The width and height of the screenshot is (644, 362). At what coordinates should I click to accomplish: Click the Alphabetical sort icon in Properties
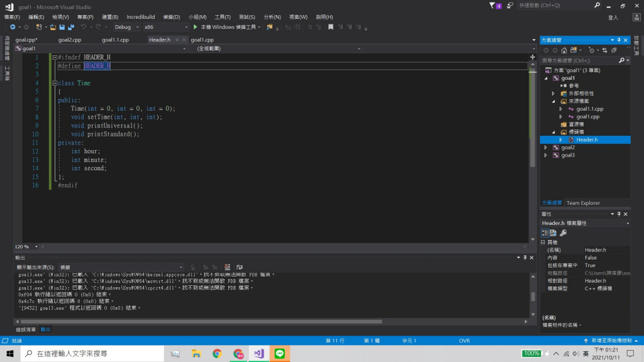(x=553, y=233)
